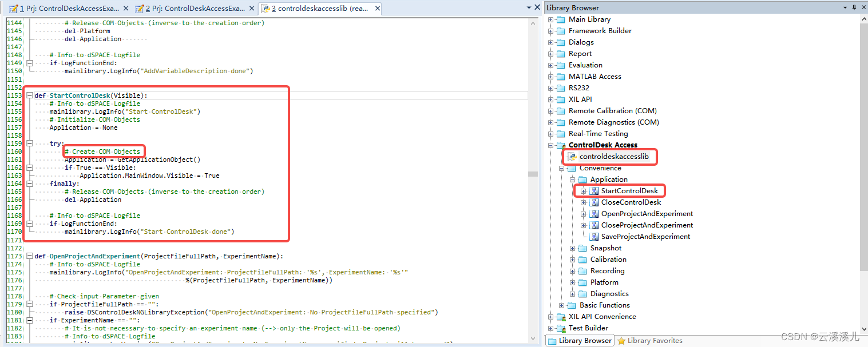Switch to the Library Favorites bottom tab
The image size is (868, 347).
tap(650, 341)
